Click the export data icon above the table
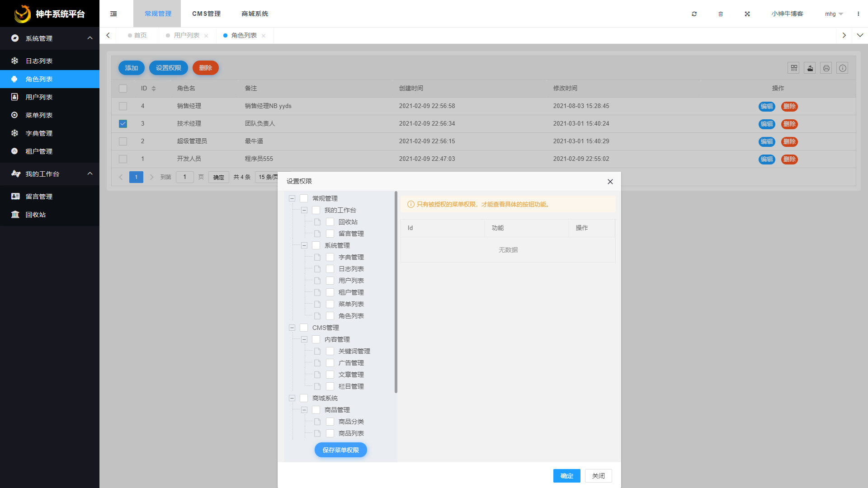The image size is (868, 488). coord(810,68)
